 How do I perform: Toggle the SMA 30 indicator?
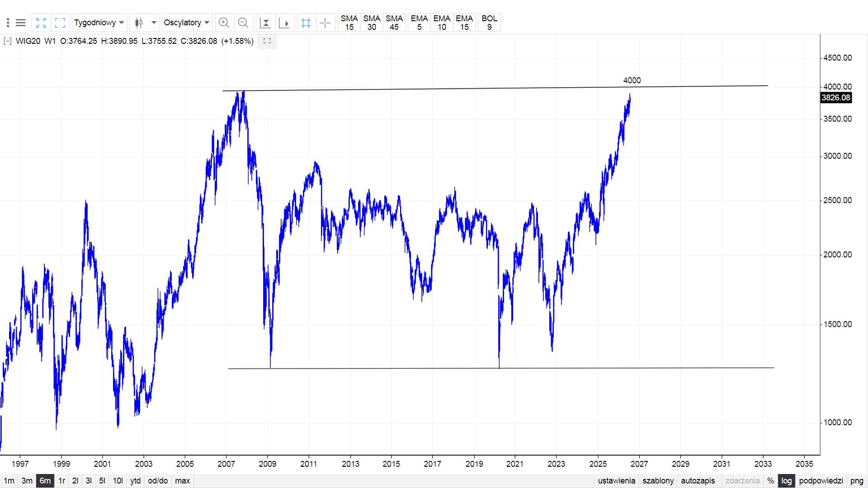372,23
